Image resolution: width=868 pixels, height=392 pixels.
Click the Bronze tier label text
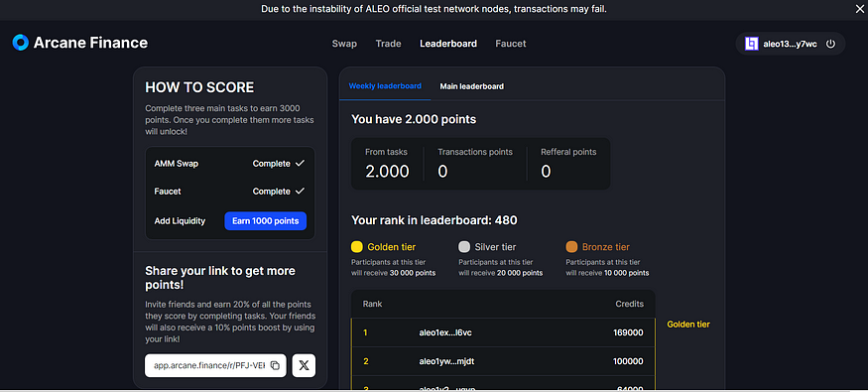pos(605,247)
